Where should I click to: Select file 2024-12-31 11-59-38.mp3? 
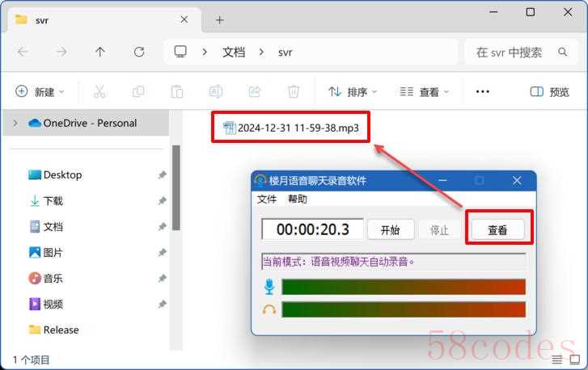(x=291, y=128)
